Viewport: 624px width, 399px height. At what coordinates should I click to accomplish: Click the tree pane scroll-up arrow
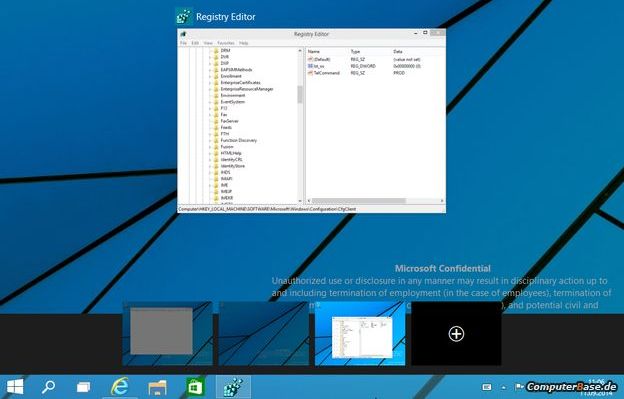(300, 51)
